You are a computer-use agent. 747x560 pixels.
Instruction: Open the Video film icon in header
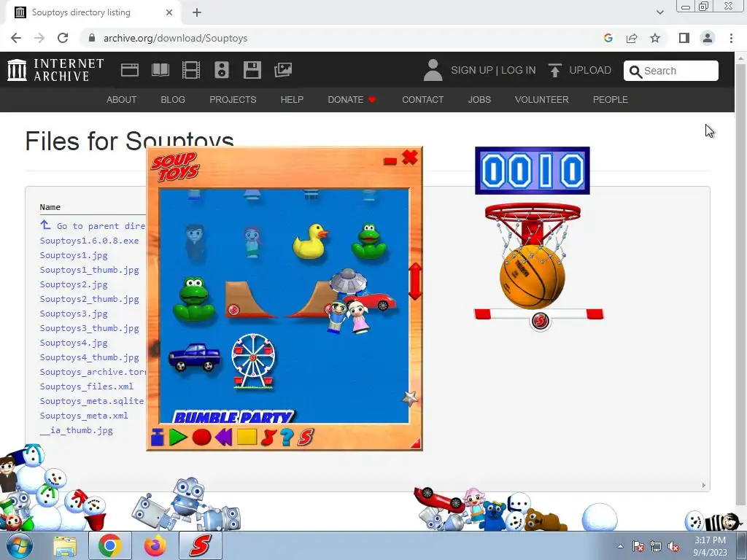[x=191, y=70]
